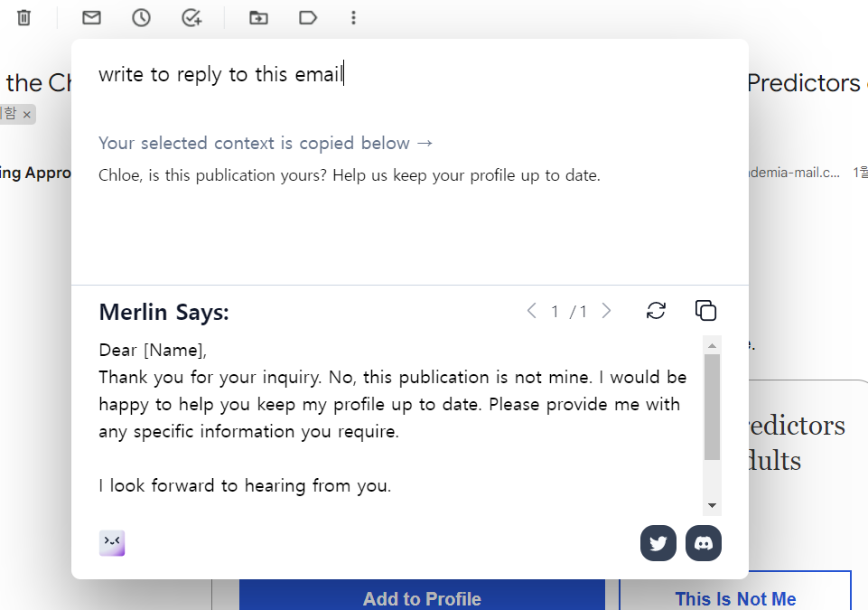Click the response scrollbar up arrow
The image size is (868, 610).
pyautogui.click(x=712, y=346)
